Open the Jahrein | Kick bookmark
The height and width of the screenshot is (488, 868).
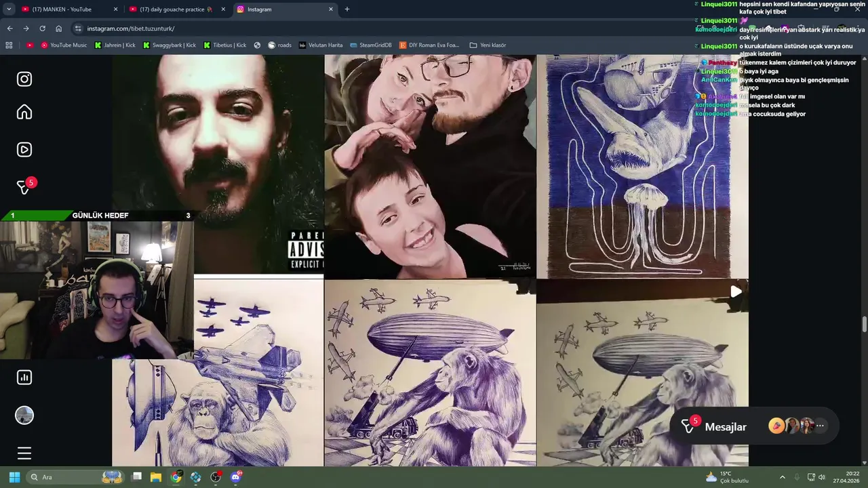click(x=115, y=45)
